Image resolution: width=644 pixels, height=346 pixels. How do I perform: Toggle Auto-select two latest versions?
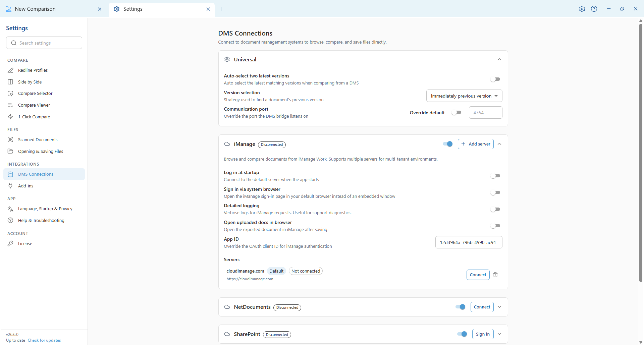[495, 79]
